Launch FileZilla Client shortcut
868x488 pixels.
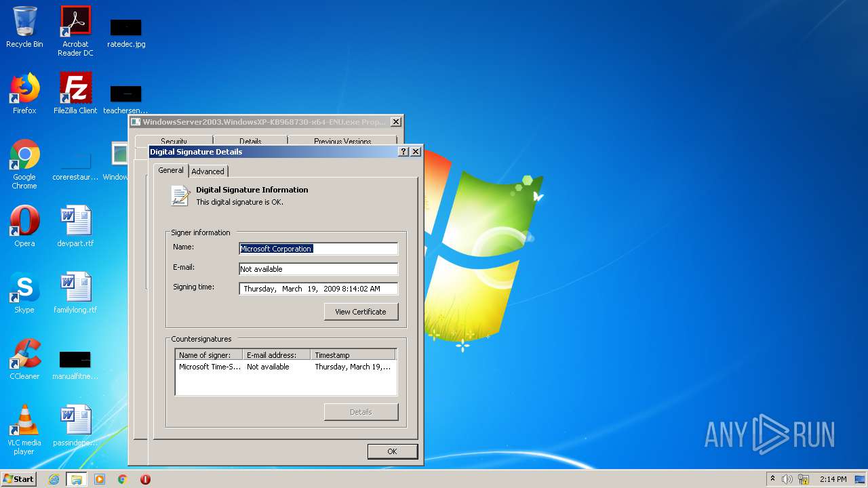pos(75,94)
